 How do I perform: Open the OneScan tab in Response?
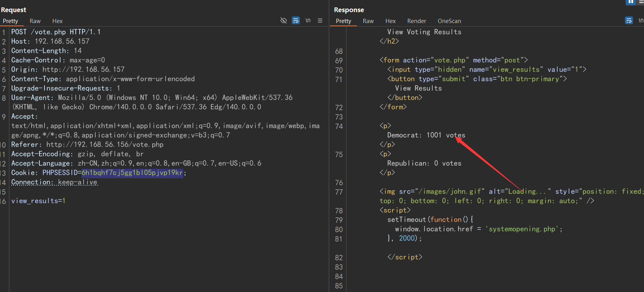(x=449, y=21)
